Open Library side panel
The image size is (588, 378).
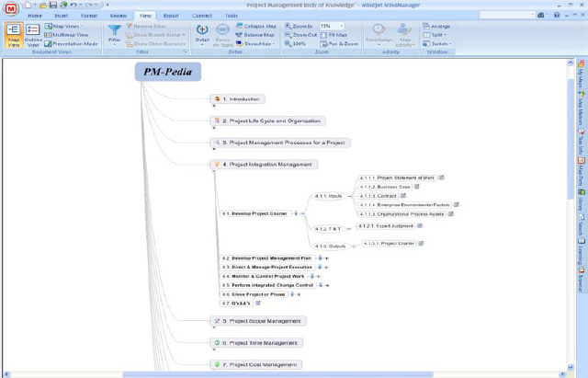581,200
